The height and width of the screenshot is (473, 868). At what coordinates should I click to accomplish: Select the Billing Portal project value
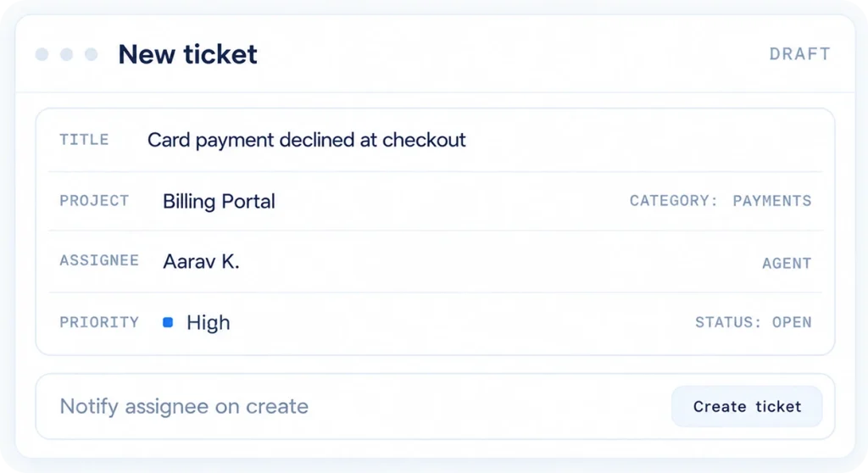click(x=219, y=201)
